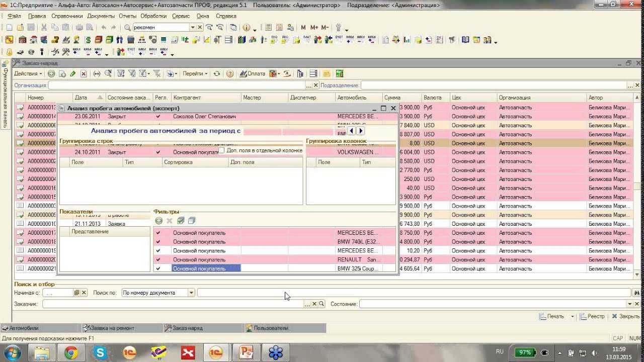Open Skype from the Windows taskbar
This screenshot has height=362, width=644.
[101, 353]
